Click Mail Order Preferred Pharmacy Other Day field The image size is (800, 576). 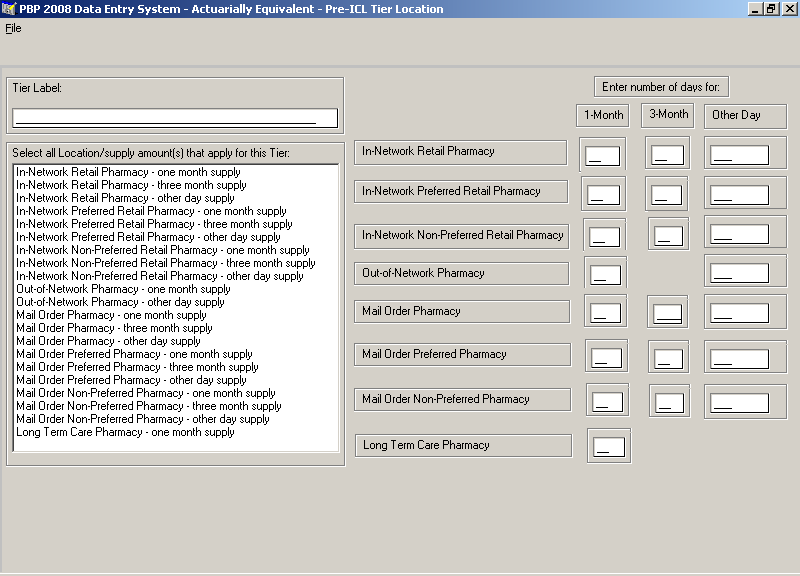tap(739, 359)
